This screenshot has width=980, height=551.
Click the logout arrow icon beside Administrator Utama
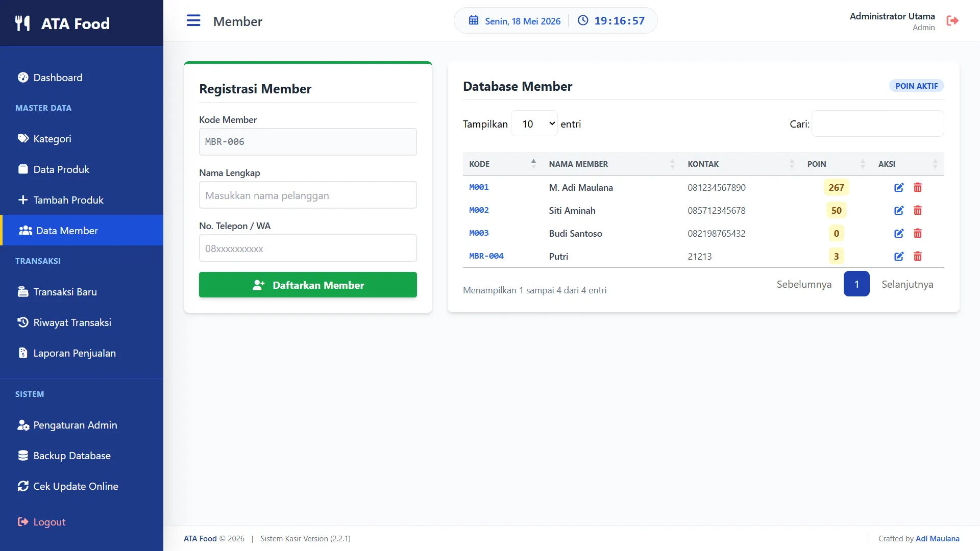tap(952, 20)
